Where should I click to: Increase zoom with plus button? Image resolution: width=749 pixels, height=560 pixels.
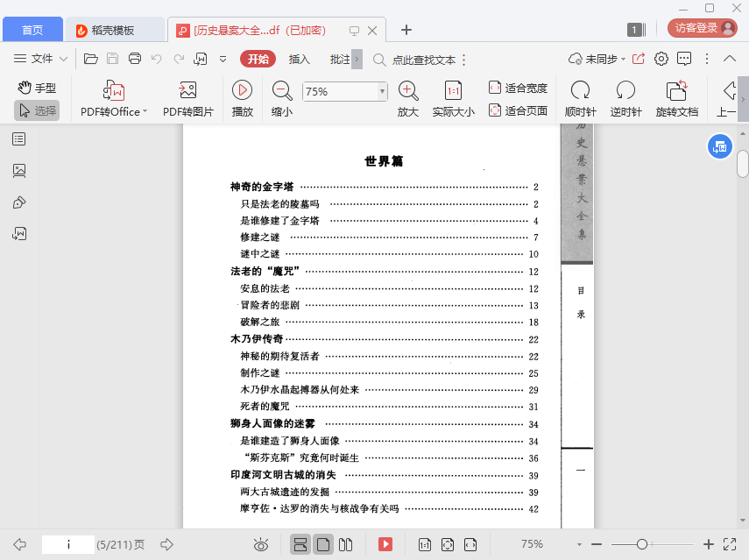click(x=709, y=544)
